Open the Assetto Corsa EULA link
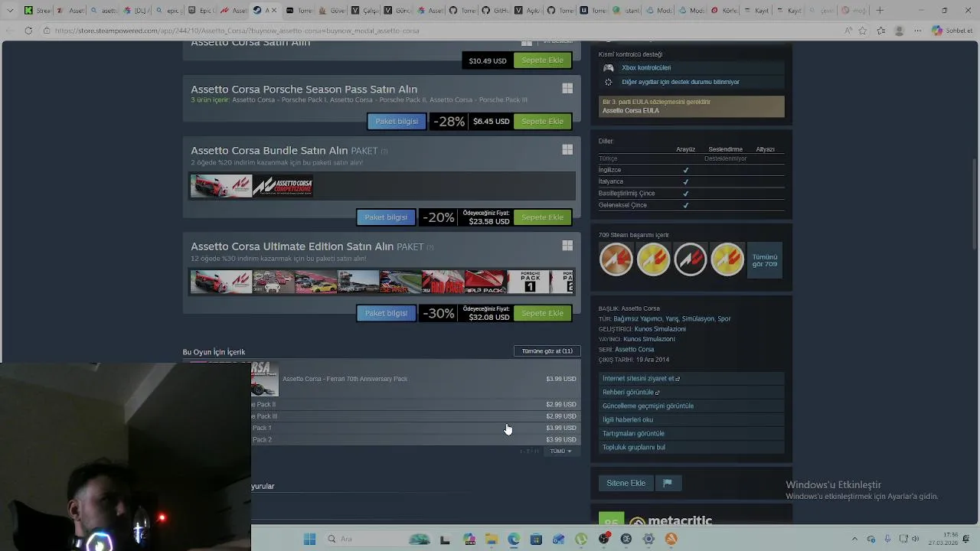 630,111
